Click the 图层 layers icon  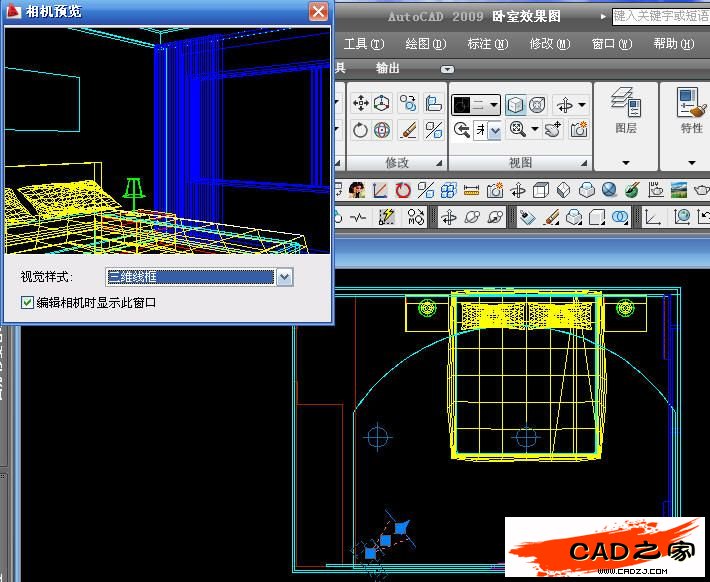click(x=626, y=103)
